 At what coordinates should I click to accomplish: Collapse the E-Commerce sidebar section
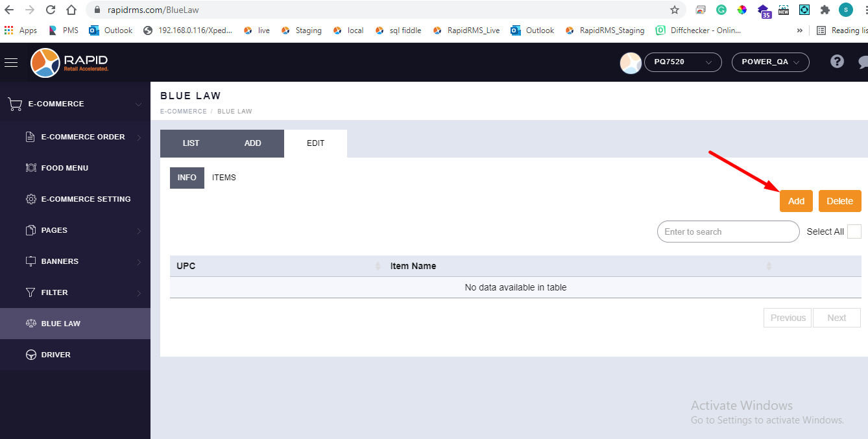138,104
